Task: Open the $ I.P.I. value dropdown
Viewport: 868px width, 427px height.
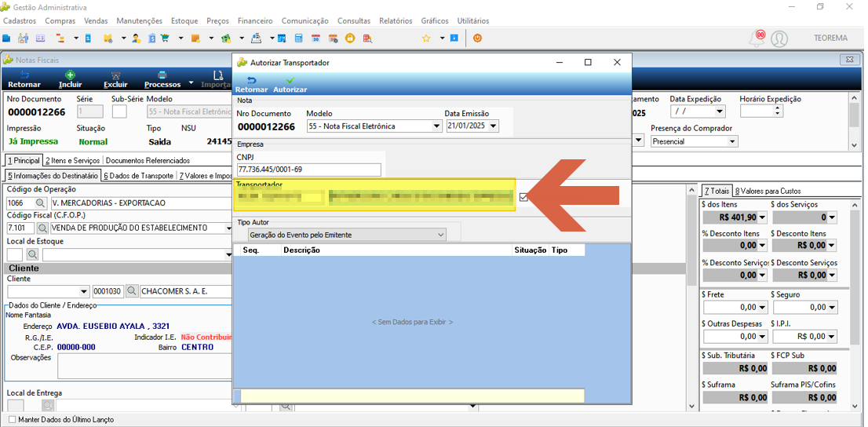Action: [832, 336]
